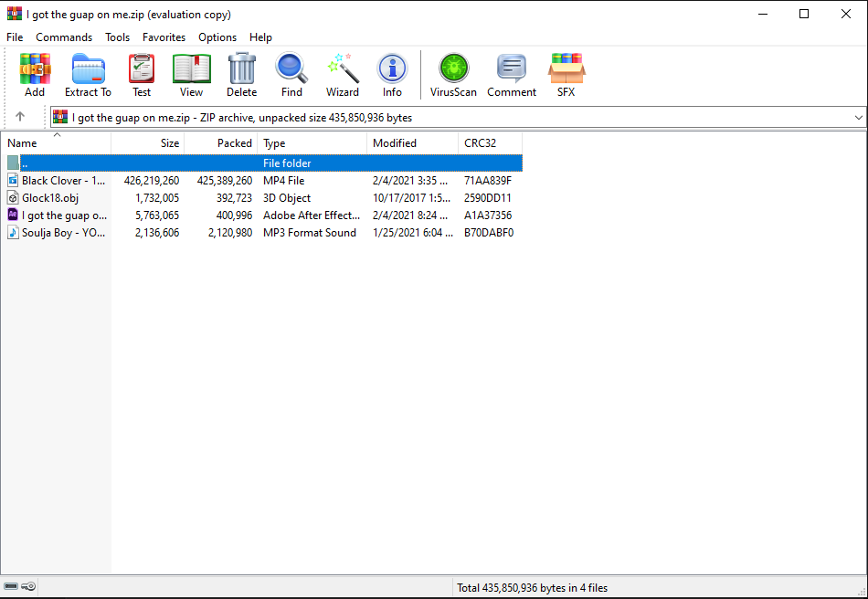
Task: Click the SFX archive icon
Action: coord(566,68)
